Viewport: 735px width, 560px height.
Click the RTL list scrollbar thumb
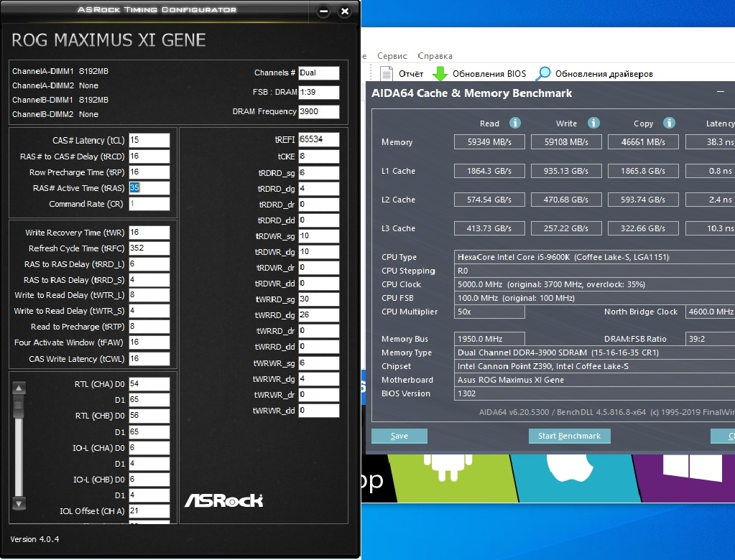(19, 406)
